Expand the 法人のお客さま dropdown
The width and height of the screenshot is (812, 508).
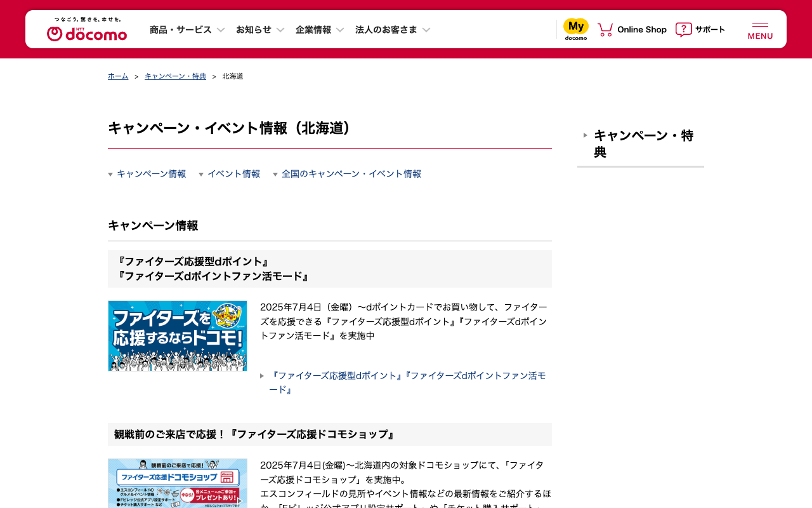click(393, 29)
